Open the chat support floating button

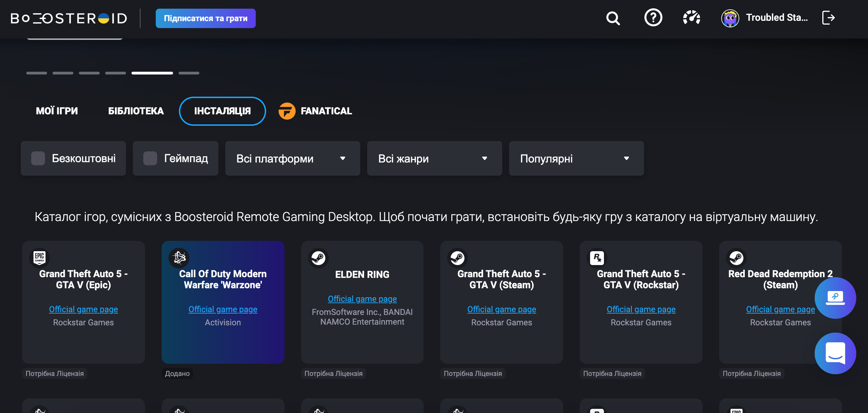pos(835,353)
